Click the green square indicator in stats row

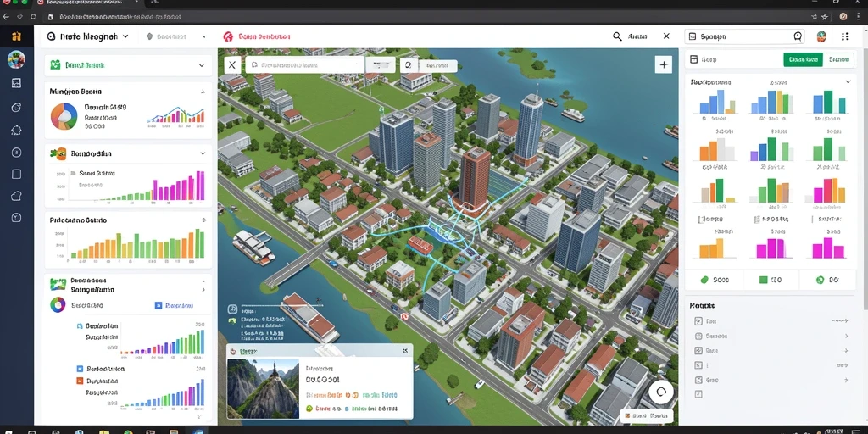pyautogui.click(x=764, y=280)
